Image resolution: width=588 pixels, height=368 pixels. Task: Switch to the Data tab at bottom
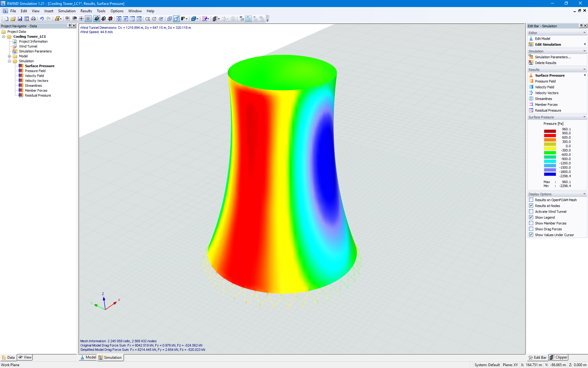click(9, 357)
